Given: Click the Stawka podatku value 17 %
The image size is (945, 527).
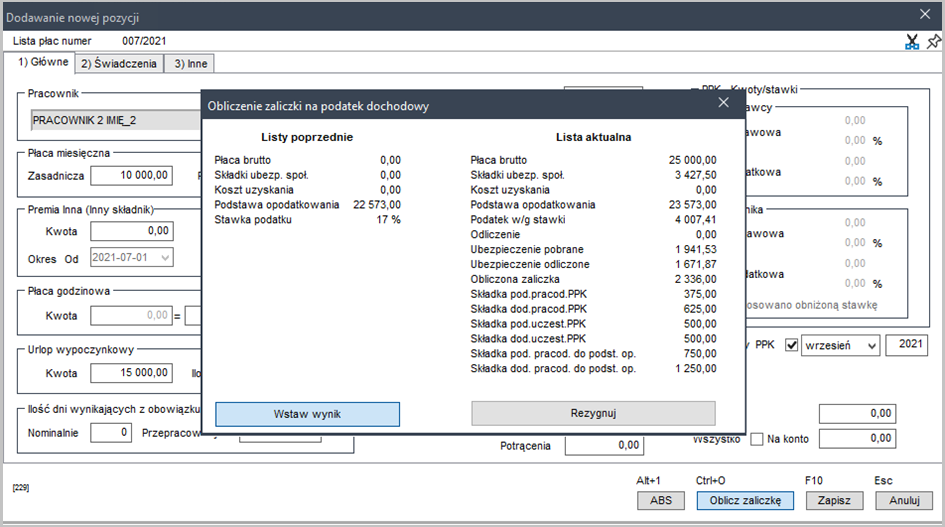Looking at the screenshot, I should pos(389,219).
